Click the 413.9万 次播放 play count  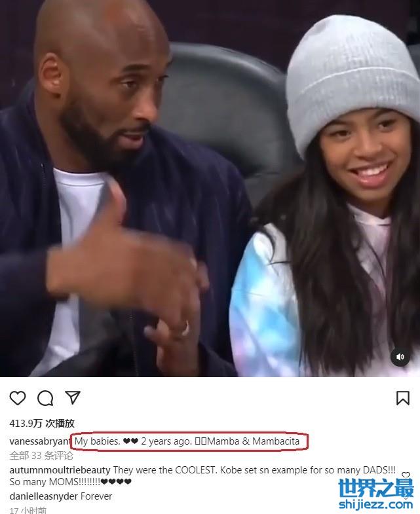42,423
